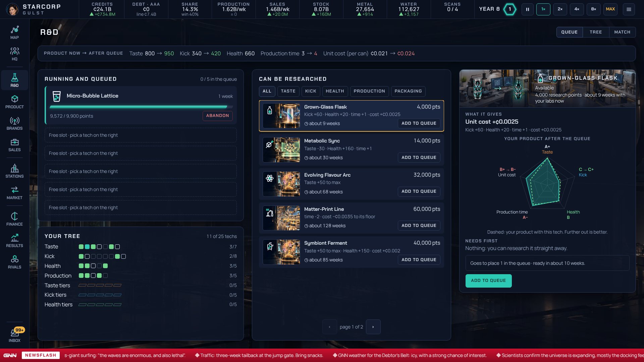
Task: Set game speed to MAX
Action: coord(610,9)
